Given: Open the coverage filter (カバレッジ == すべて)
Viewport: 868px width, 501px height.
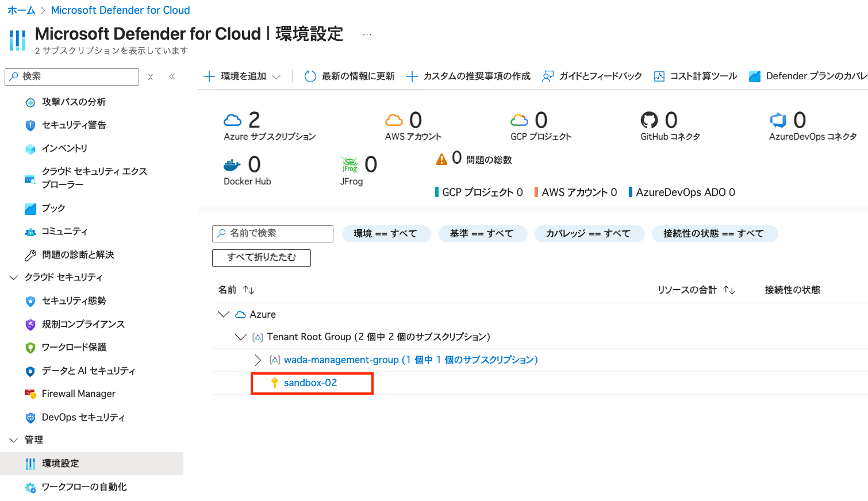Looking at the screenshot, I should [x=589, y=234].
